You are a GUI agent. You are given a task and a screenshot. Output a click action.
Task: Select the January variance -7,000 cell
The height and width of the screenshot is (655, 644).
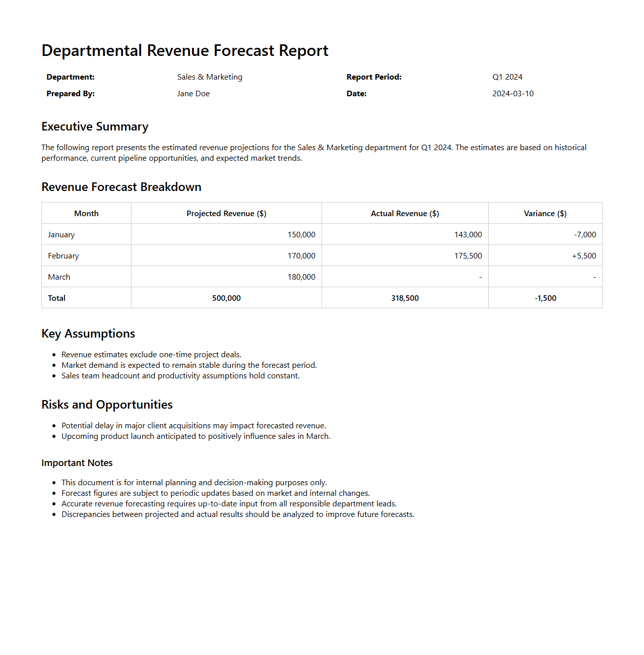point(585,235)
